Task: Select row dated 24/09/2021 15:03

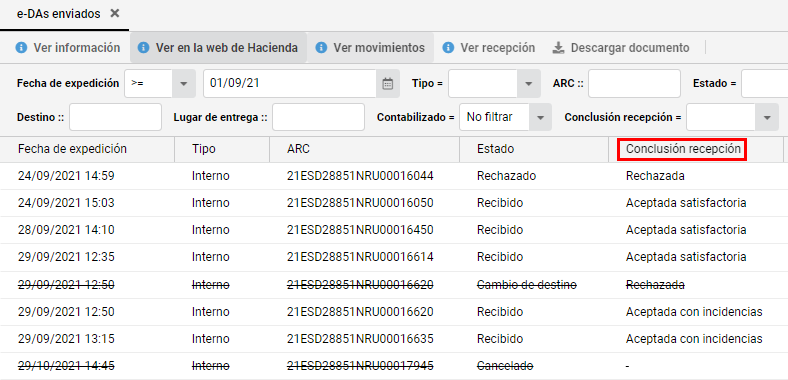Action: [x=394, y=203]
